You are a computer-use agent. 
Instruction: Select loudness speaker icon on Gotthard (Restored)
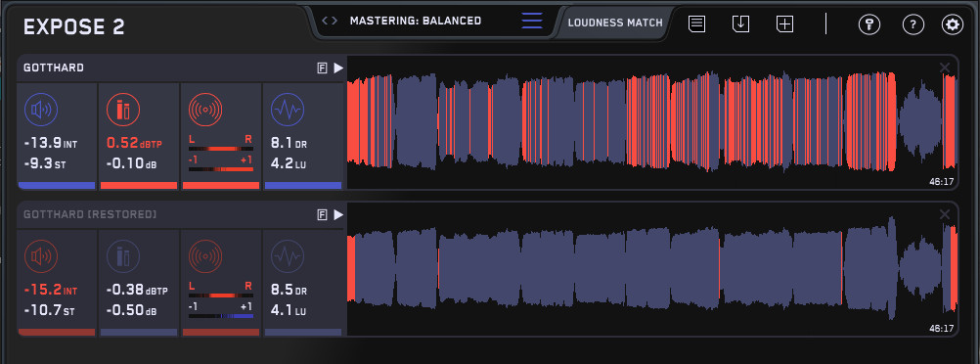(x=41, y=257)
